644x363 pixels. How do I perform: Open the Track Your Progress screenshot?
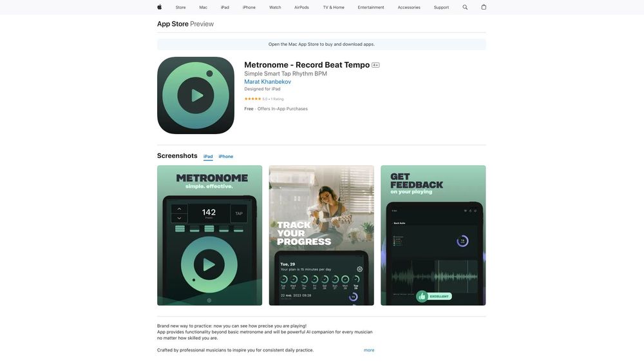321,235
